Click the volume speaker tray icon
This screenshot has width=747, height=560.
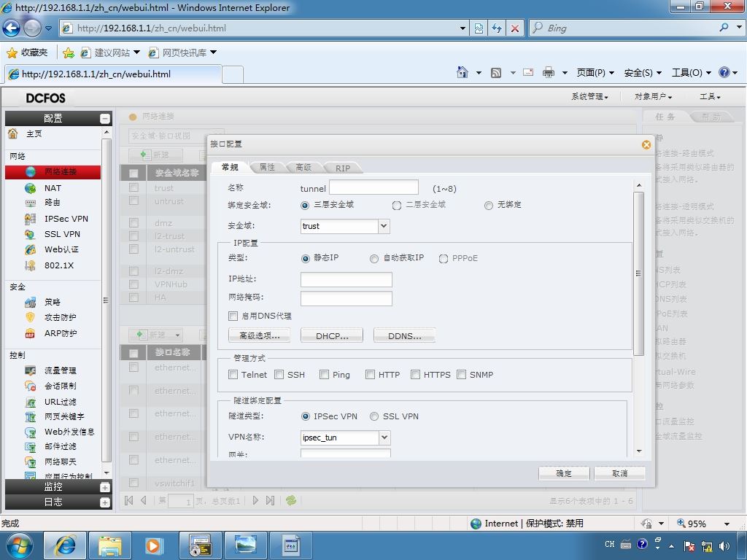click(724, 546)
